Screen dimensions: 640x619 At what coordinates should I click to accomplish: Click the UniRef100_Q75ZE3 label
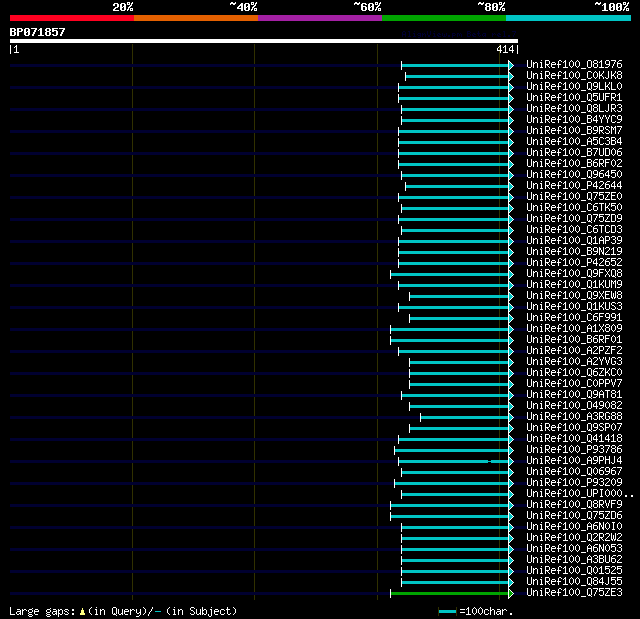point(574,593)
